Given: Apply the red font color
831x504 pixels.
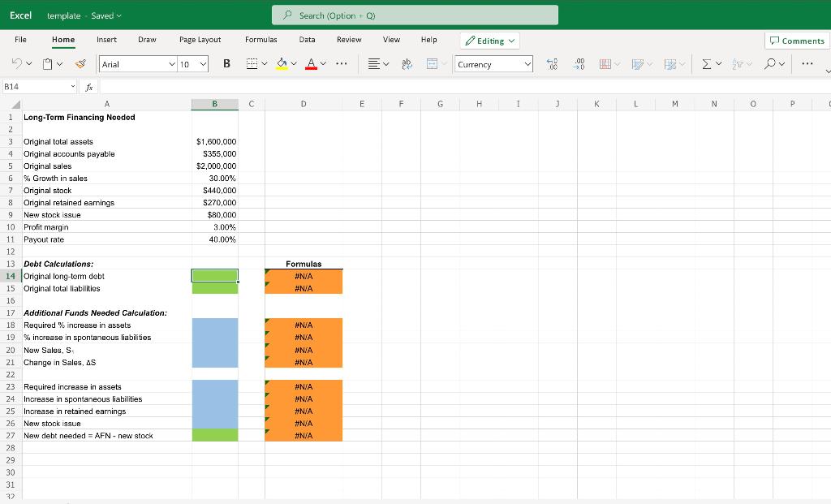Looking at the screenshot, I should (x=311, y=63).
